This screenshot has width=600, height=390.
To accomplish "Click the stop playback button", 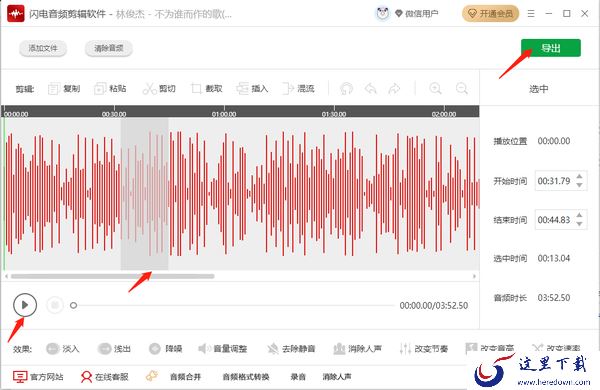I will click(55, 305).
